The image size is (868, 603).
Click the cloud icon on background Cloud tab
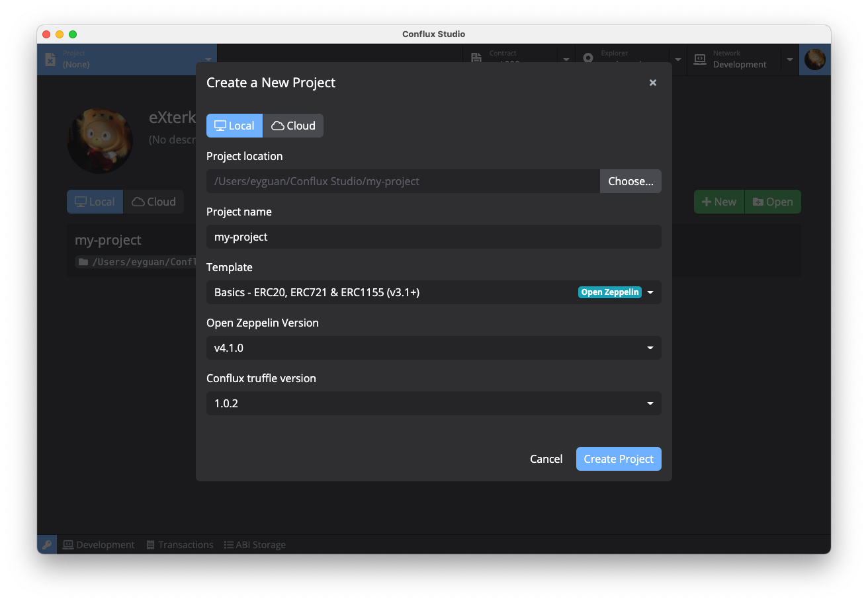click(x=138, y=202)
